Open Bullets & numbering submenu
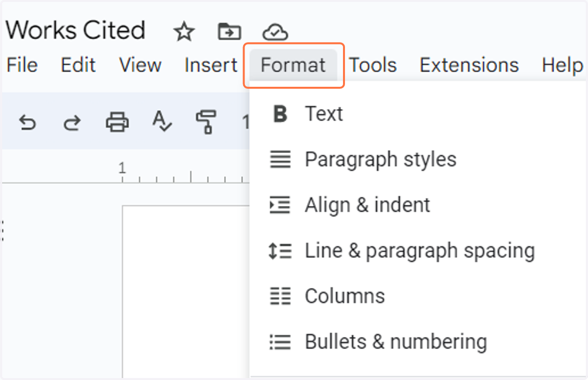588x380 pixels. [419, 342]
